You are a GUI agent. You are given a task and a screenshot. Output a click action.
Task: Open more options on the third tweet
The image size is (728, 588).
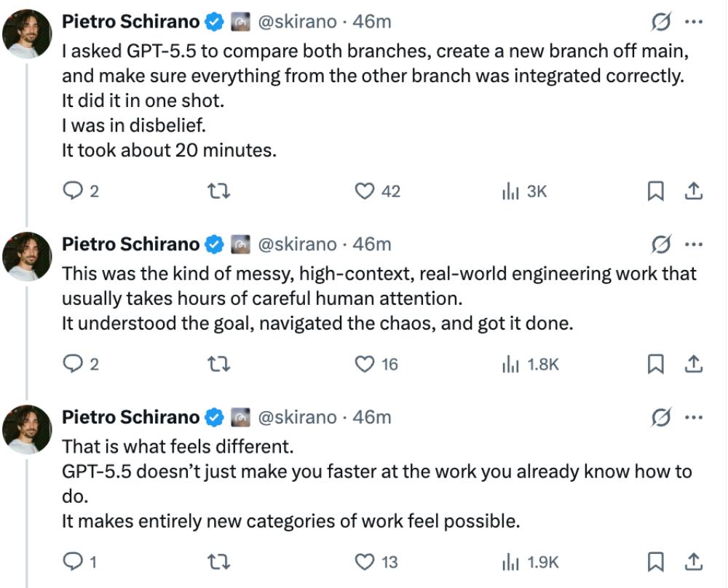694,417
